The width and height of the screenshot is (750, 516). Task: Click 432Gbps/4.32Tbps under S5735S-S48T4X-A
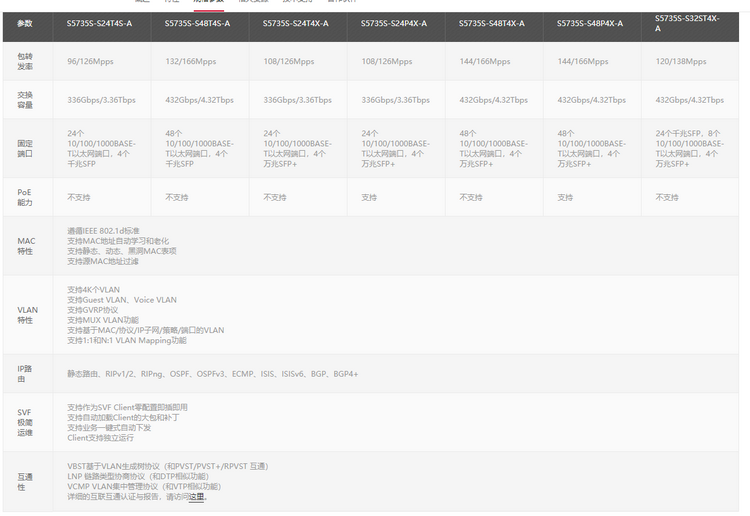point(494,100)
